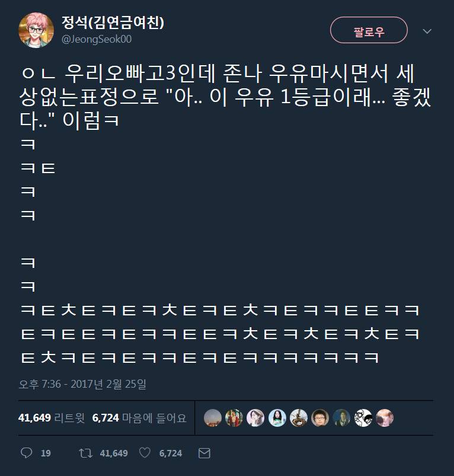Click the second liker avatar in row

coord(234,418)
